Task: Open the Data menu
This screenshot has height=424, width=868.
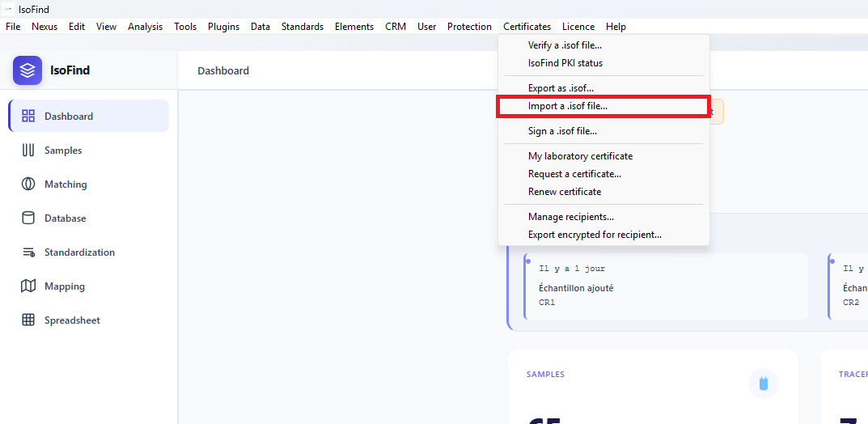Action: 260,27
